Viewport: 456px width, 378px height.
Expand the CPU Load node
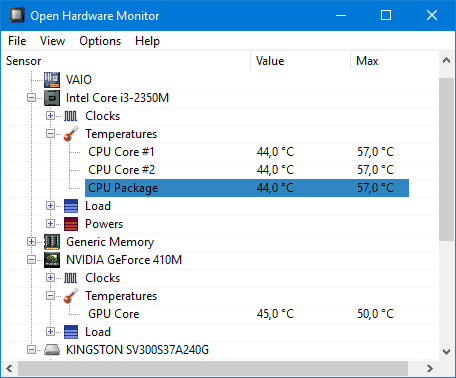[x=50, y=206]
